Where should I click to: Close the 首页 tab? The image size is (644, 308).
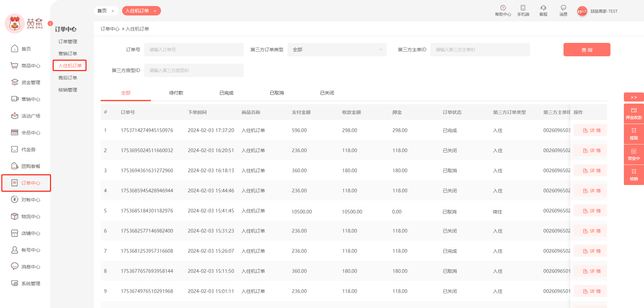coord(113,11)
